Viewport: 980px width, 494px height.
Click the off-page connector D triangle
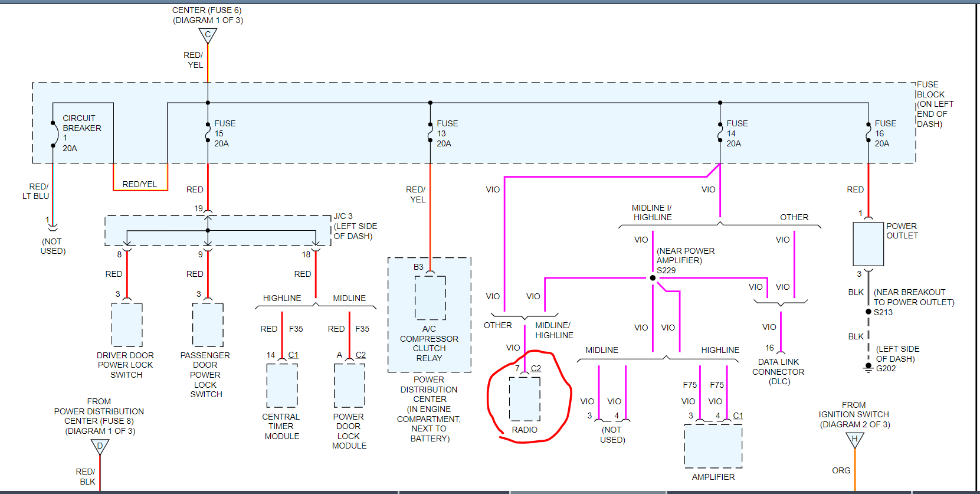click(100, 447)
